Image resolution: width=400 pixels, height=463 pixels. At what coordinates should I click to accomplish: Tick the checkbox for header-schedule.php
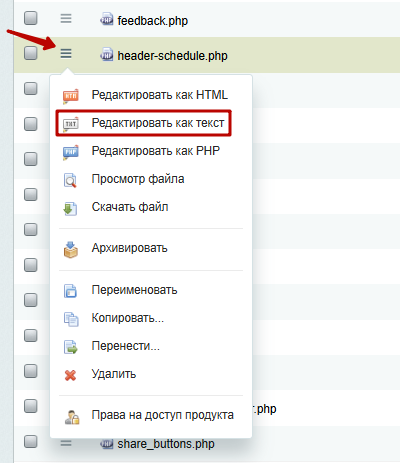tap(31, 53)
